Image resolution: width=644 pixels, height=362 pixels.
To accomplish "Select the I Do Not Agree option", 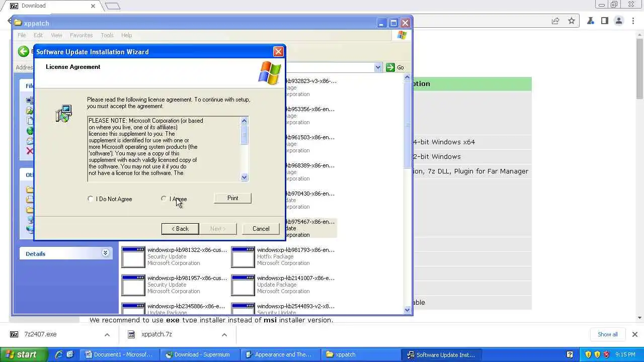I will click(x=91, y=199).
